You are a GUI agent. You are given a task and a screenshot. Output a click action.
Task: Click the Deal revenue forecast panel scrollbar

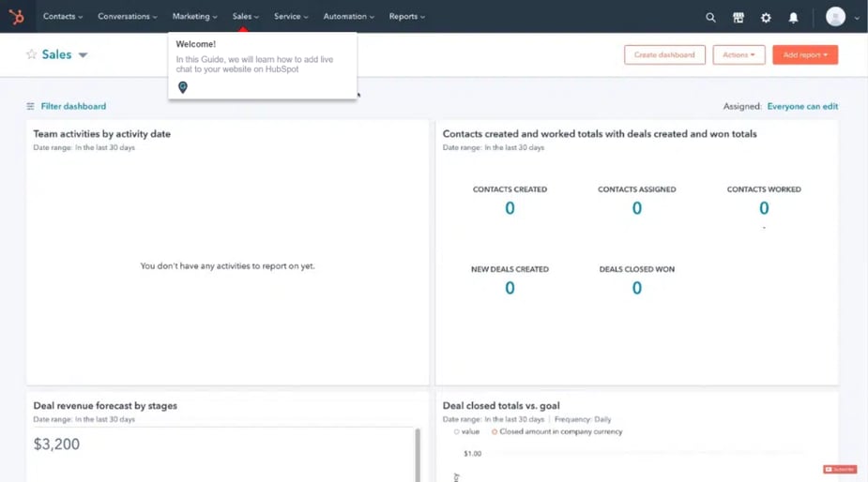pyautogui.click(x=418, y=455)
